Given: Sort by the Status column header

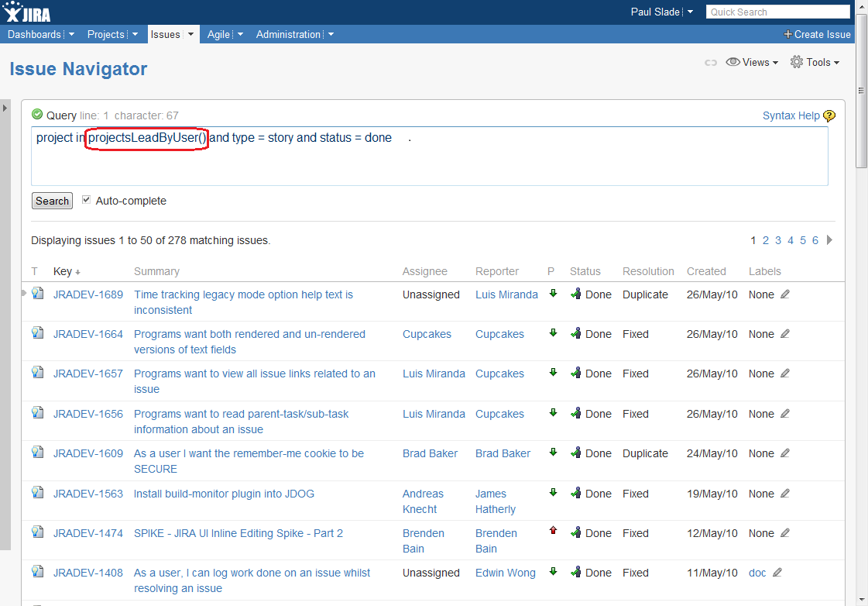Looking at the screenshot, I should [x=585, y=271].
